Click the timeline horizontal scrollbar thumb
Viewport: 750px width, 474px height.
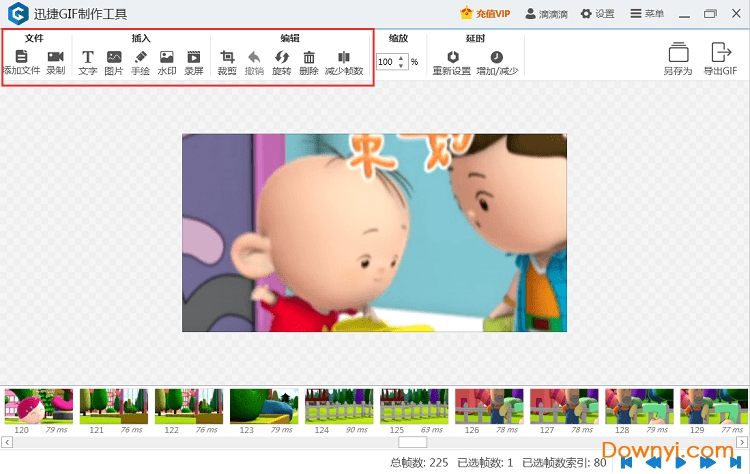pyautogui.click(x=412, y=442)
